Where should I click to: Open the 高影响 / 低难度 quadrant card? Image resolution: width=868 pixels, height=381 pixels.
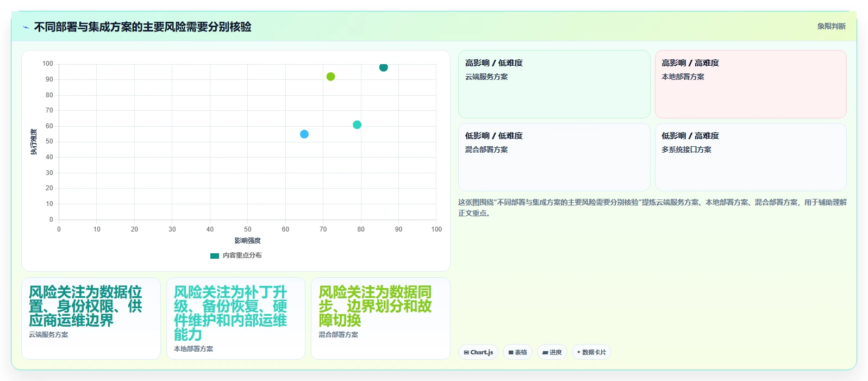click(x=554, y=84)
